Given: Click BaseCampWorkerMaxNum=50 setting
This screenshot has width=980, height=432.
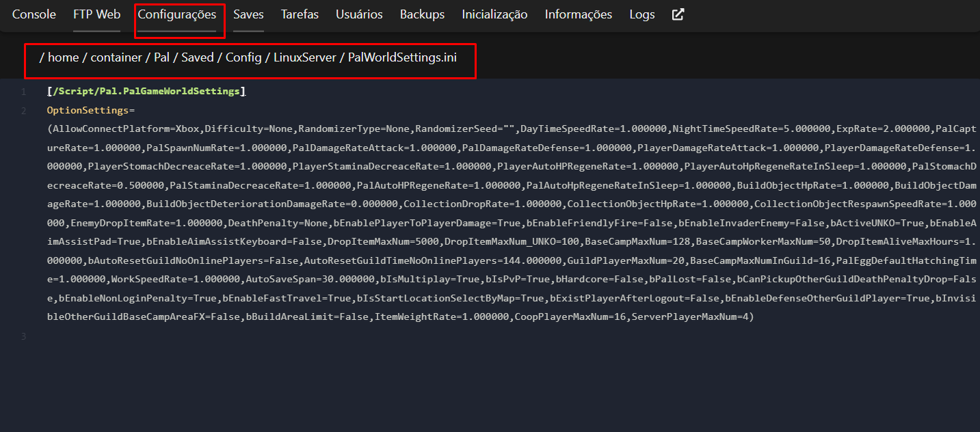Looking at the screenshot, I should pyautogui.click(x=762, y=242).
